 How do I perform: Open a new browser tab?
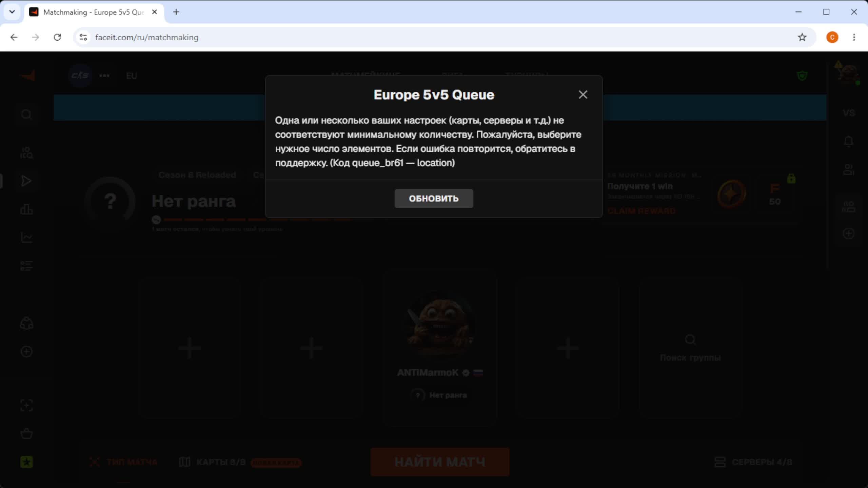pos(176,12)
